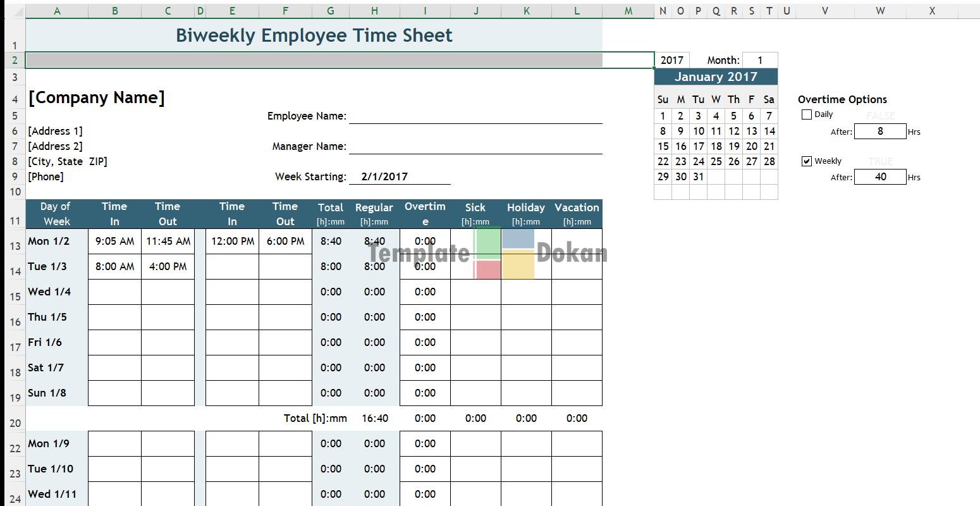Select the column A header
Screen dimensions: 980x506
[57, 11]
